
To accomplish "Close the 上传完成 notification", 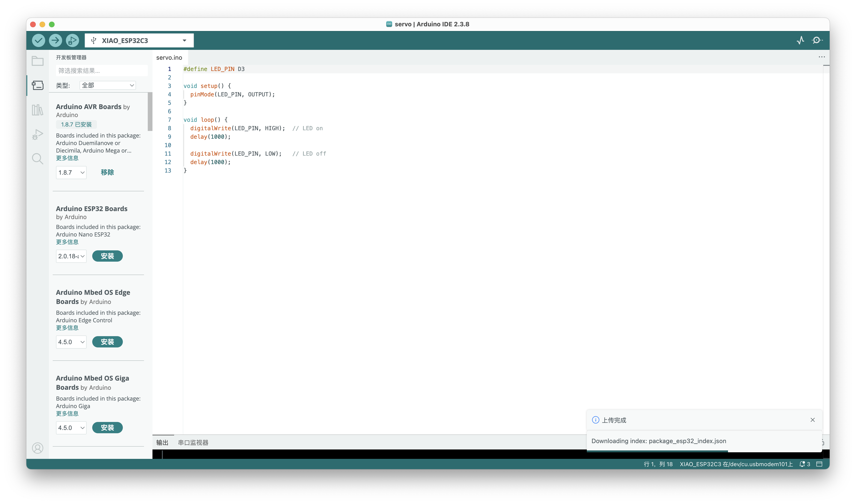I will [812, 420].
